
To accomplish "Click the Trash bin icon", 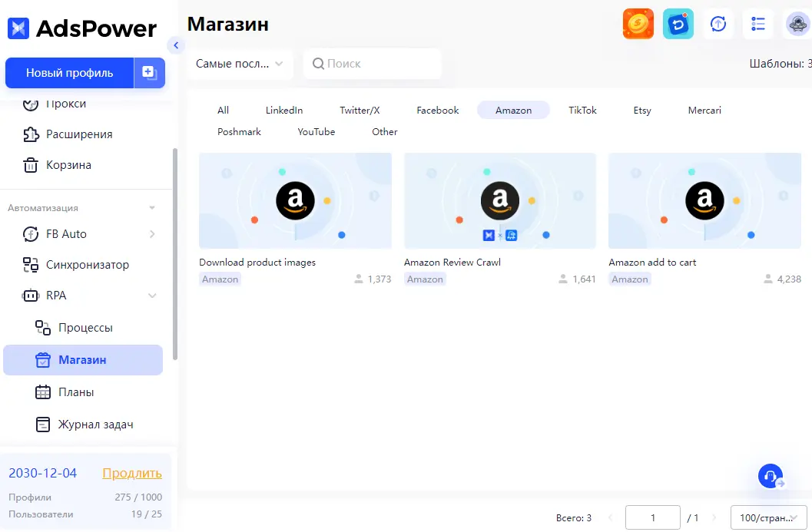I will pos(31,165).
